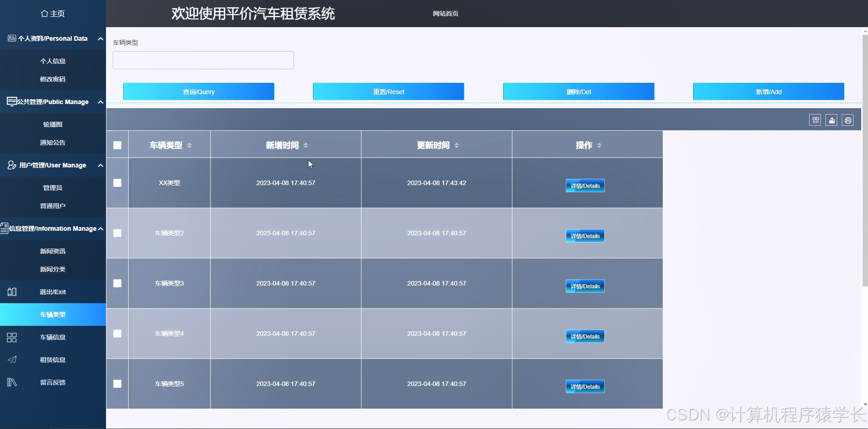Click the export data icon above the table
This screenshot has width=868, height=429.
point(831,120)
